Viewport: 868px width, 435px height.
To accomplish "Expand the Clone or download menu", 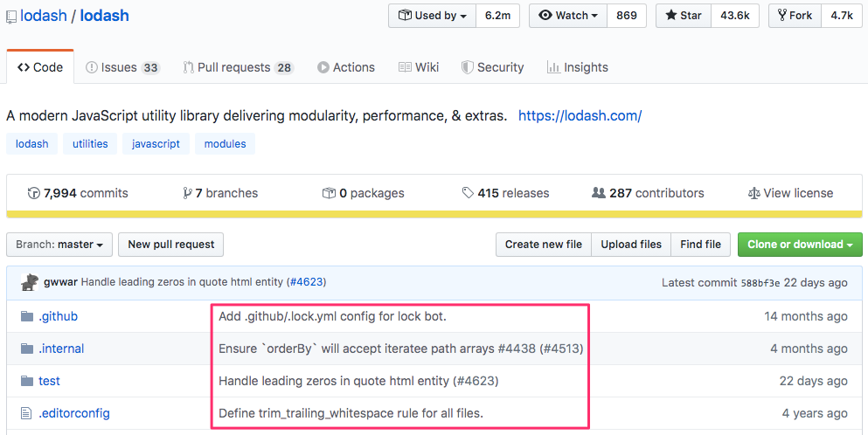I will (x=800, y=245).
